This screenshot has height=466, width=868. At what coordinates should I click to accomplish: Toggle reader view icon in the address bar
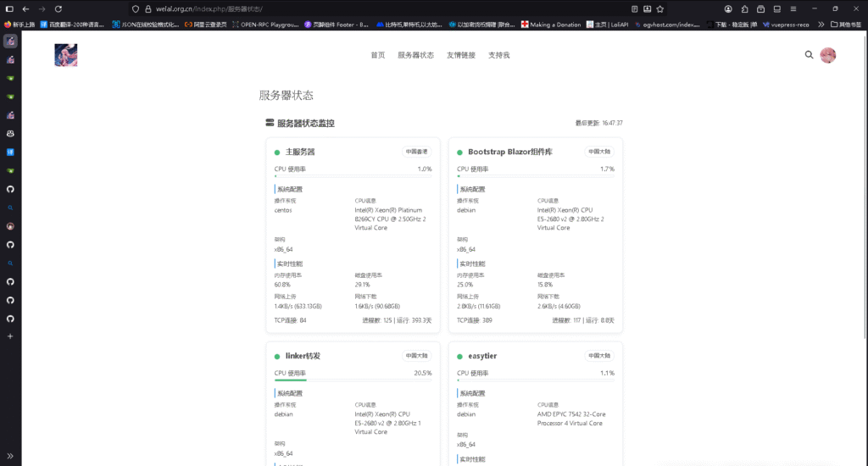[x=635, y=8]
